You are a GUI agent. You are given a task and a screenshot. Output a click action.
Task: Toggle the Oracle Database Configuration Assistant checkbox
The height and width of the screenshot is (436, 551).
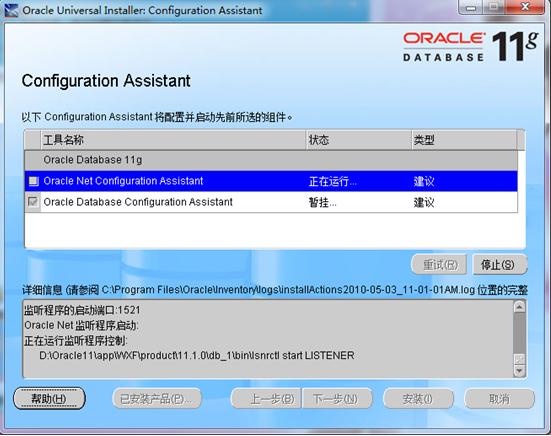pos(33,202)
